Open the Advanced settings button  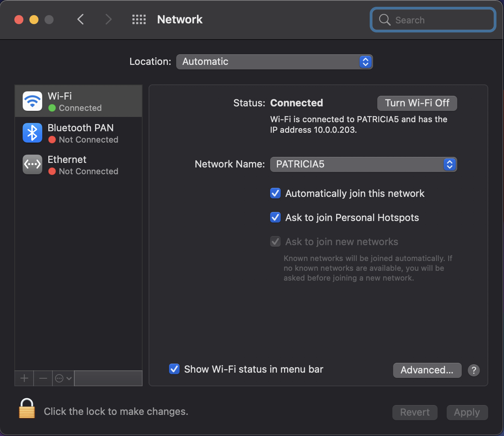[427, 370]
